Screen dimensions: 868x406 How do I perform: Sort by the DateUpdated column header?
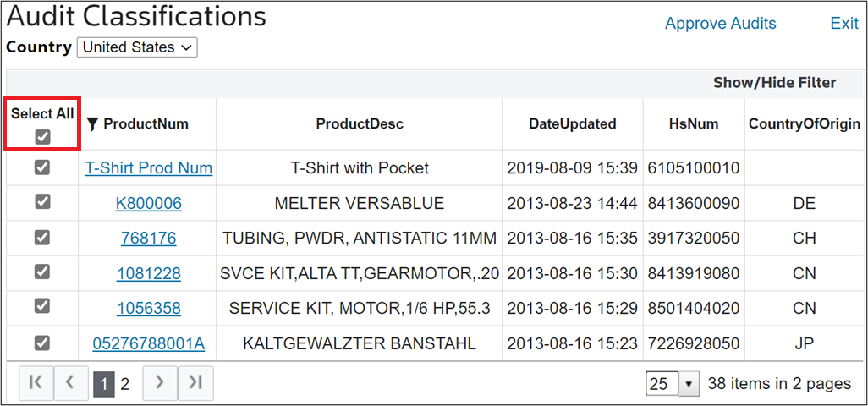click(x=573, y=124)
